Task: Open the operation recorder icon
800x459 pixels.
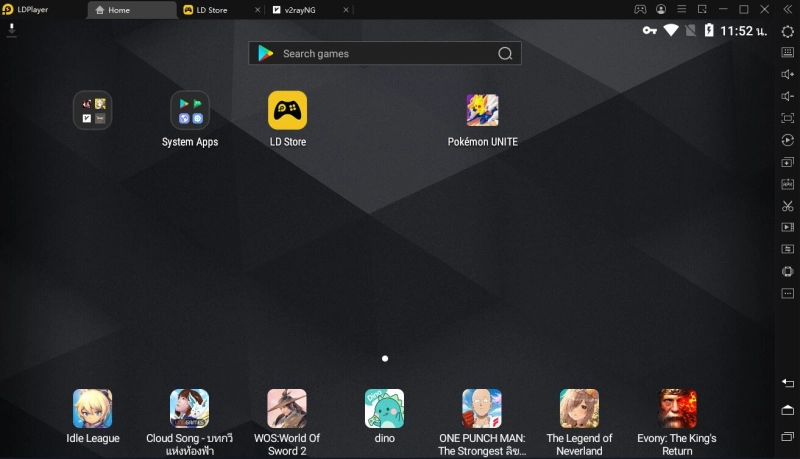Action: pos(787,140)
